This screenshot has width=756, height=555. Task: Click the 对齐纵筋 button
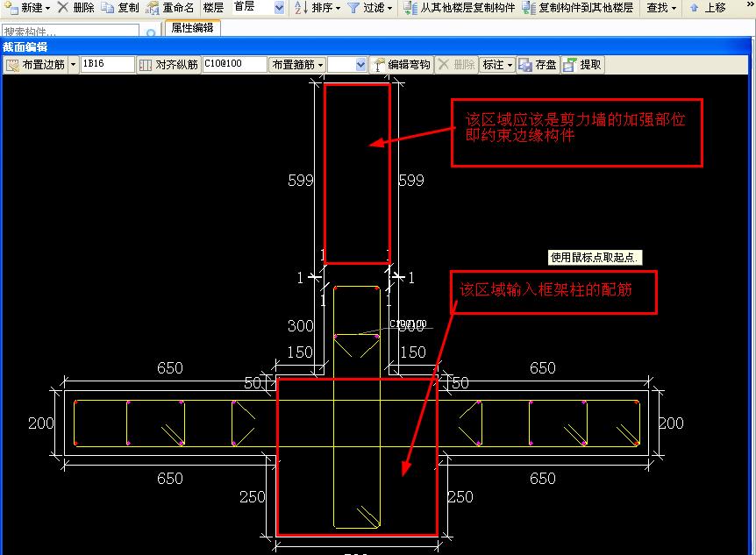tap(169, 65)
